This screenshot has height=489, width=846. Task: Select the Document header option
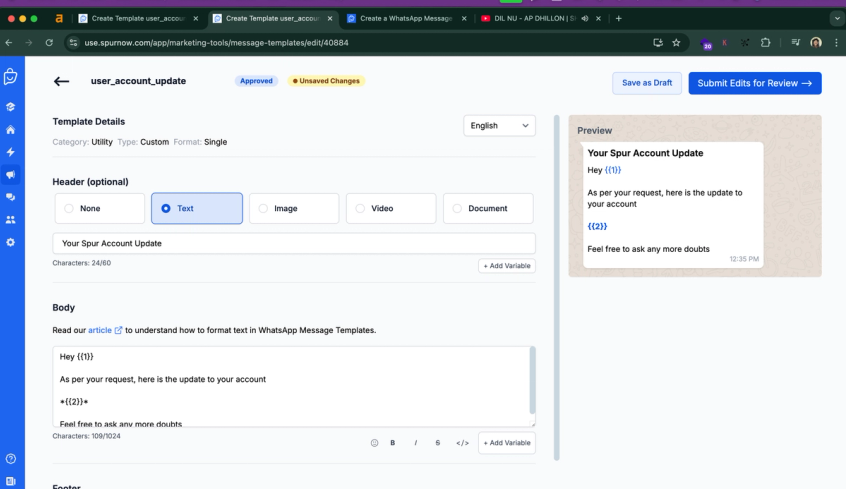pyautogui.click(x=488, y=208)
